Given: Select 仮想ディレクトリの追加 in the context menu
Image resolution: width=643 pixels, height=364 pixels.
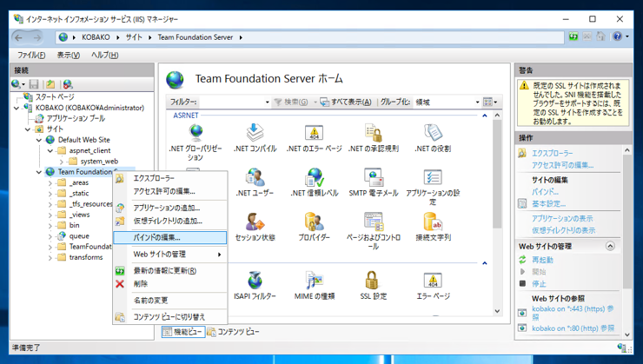Looking at the screenshot, I should [169, 221].
